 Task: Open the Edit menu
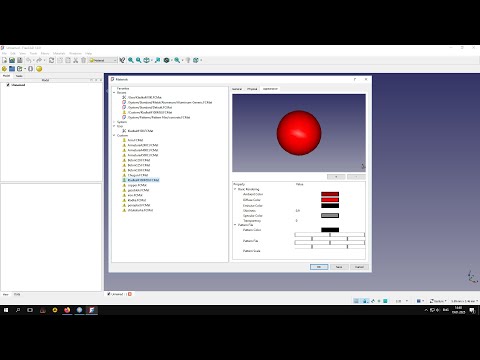(x=13, y=53)
